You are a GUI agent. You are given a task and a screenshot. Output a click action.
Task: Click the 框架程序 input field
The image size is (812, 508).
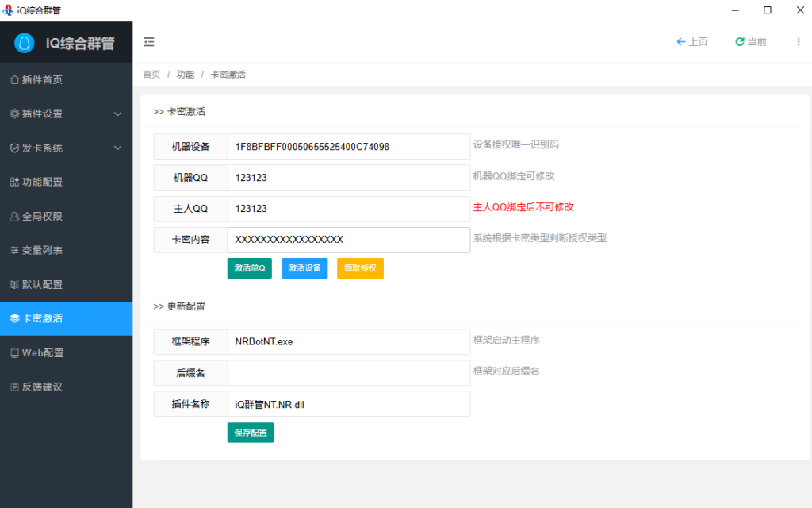click(349, 341)
